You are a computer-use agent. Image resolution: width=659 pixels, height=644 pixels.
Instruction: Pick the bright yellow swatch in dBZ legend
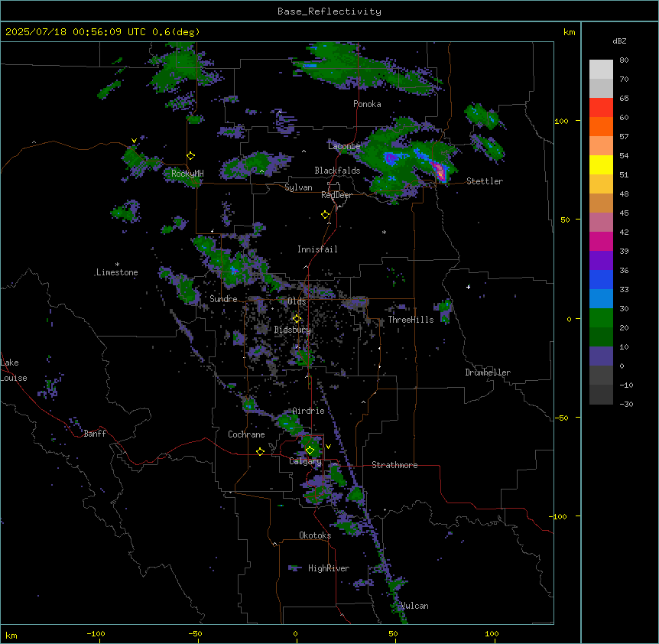pyautogui.click(x=601, y=164)
